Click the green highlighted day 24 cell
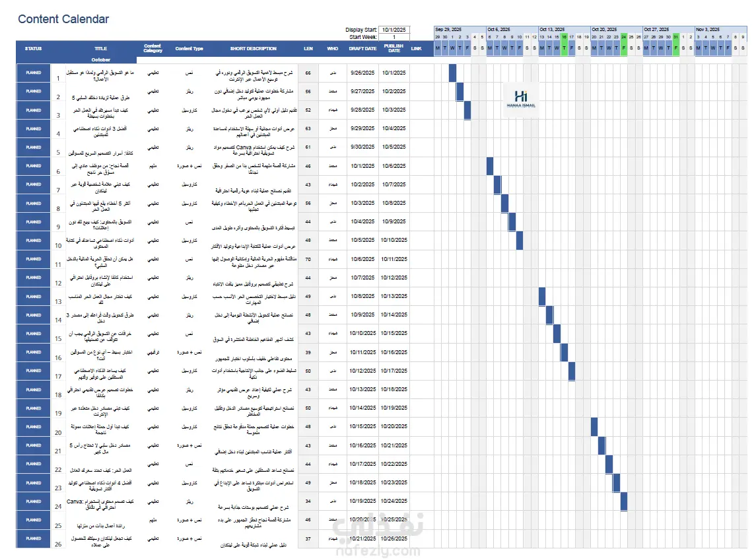756x559 pixels. point(624,36)
